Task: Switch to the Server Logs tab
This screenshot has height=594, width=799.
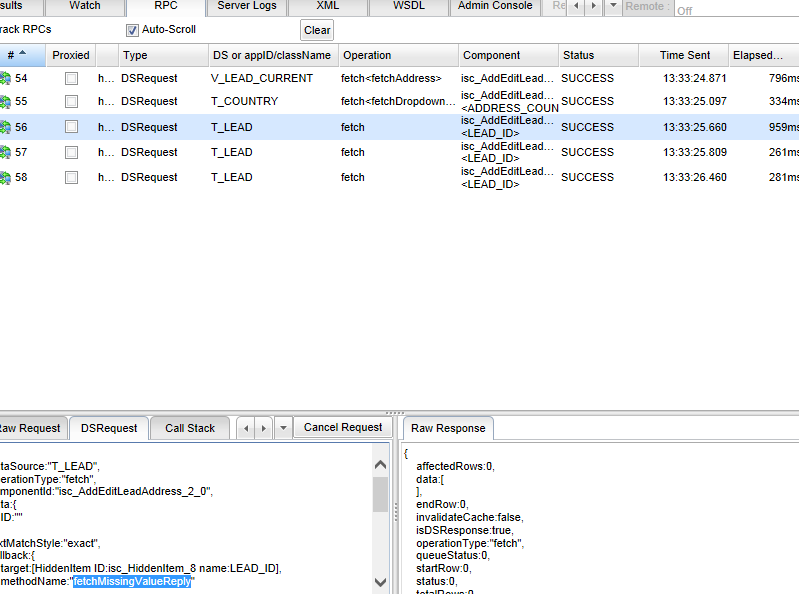Action: click(247, 7)
